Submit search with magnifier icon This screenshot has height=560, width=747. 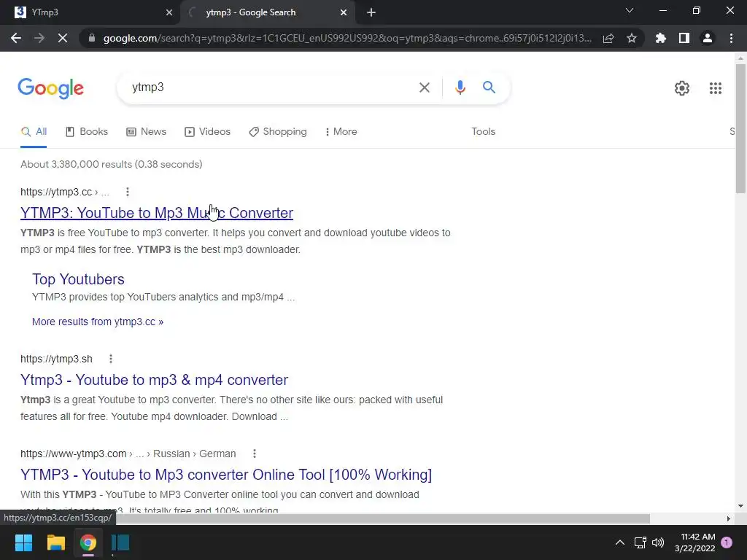489,87
